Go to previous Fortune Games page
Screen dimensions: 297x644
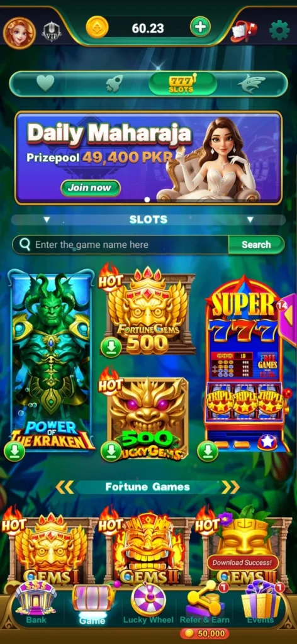(x=64, y=487)
